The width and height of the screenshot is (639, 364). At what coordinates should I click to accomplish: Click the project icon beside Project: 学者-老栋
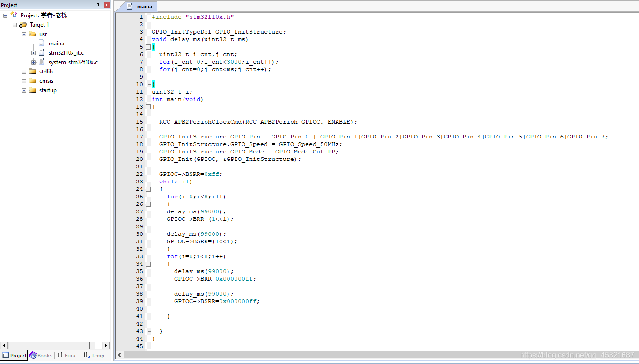[x=14, y=15]
